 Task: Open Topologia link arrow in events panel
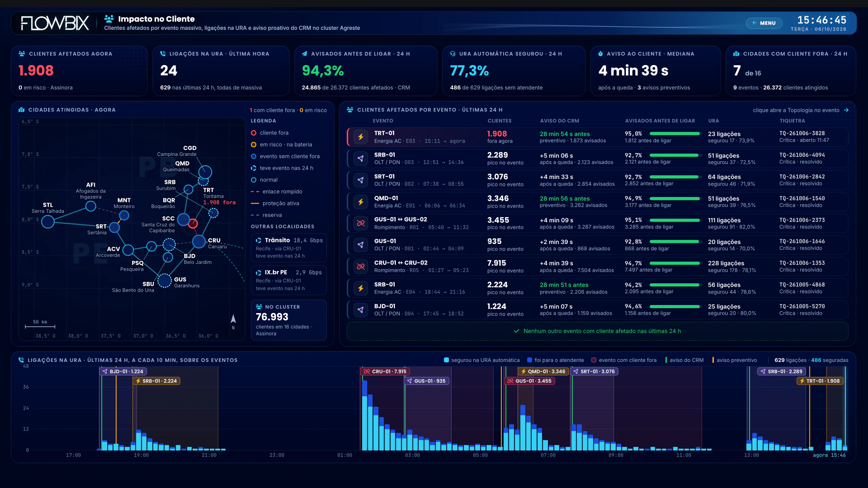(846, 110)
